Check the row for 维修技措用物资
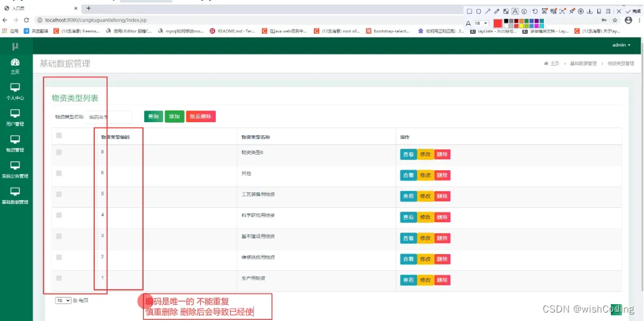This screenshot has width=644, height=321. coord(58,257)
